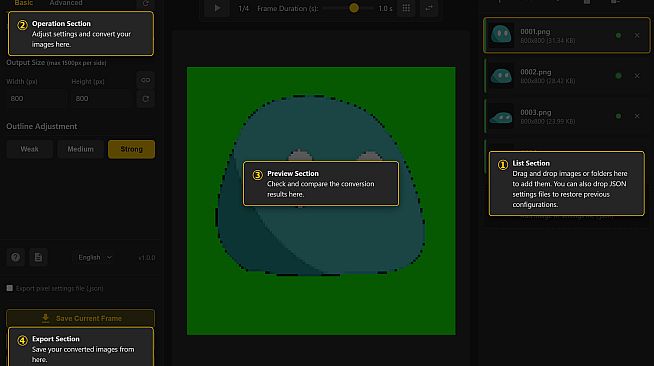Image resolution: width=654 pixels, height=366 pixels.
Task: Select the 0002.png thumbnail
Action: tap(501, 76)
